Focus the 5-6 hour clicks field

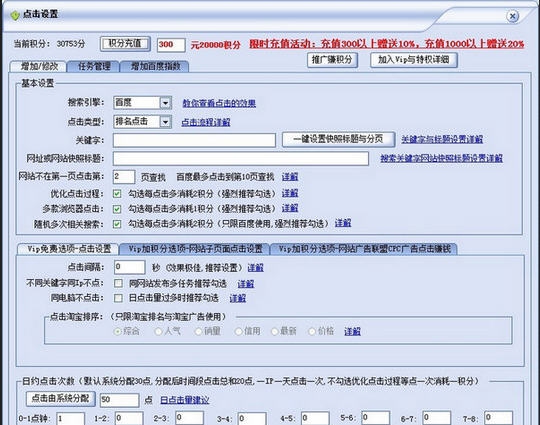click(x=376, y=417)
